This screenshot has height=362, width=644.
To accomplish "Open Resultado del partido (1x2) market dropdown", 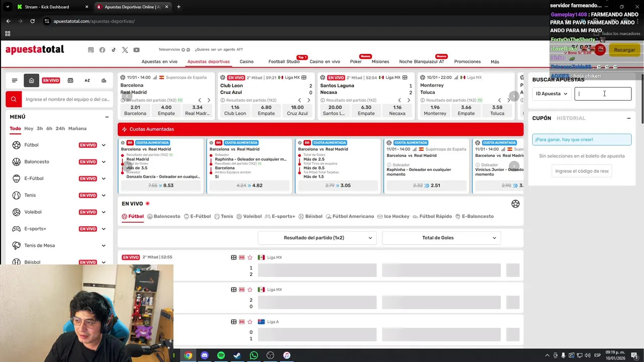I will 317,238.
